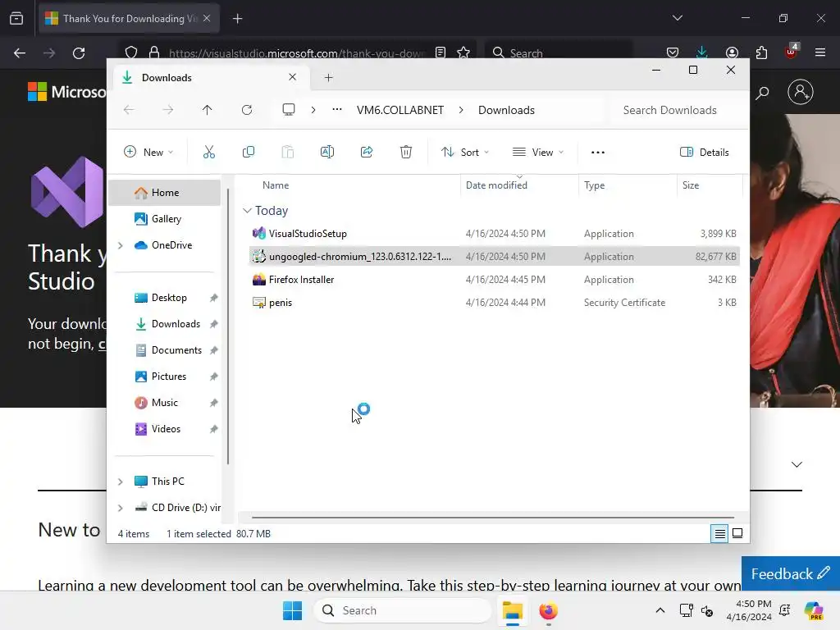
Task: Click the chevron after VM6.COLLABNET in breadcrumb
Action: 461,110
